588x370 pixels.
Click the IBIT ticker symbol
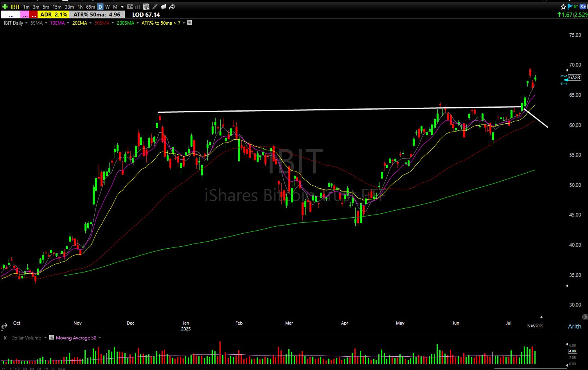point(15,7)
